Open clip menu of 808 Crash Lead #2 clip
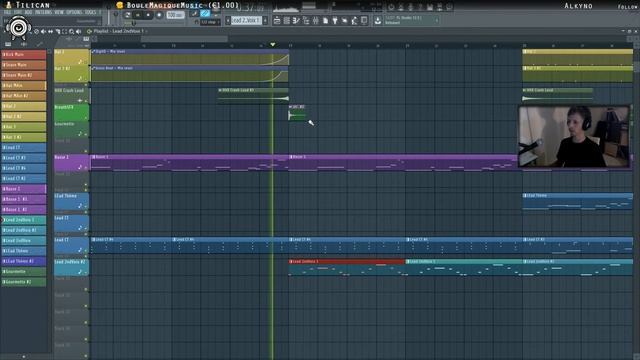 tap(220, 90)
